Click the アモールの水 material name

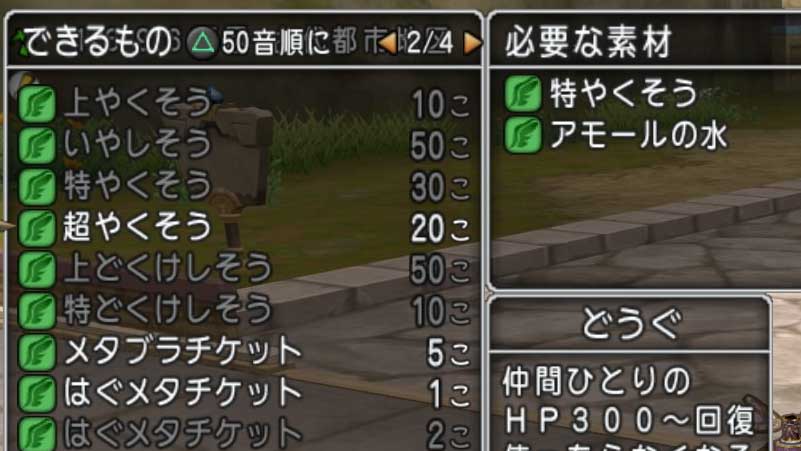coord(639,135)
